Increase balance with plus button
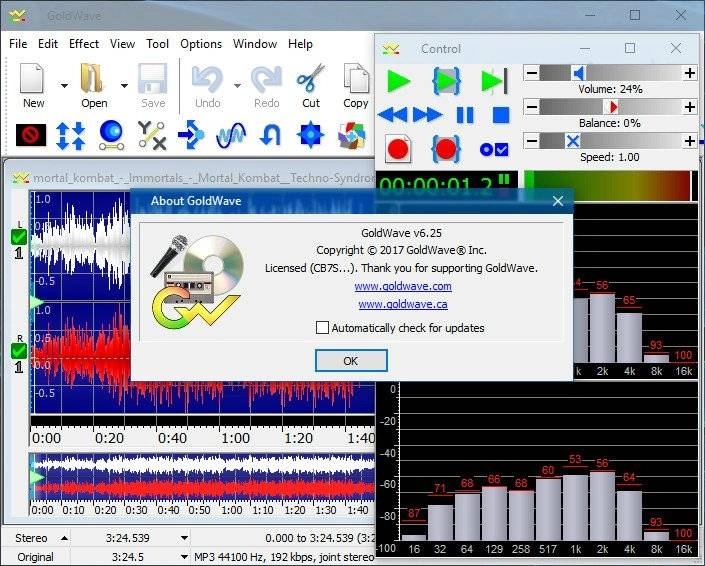 coord(689,107)
